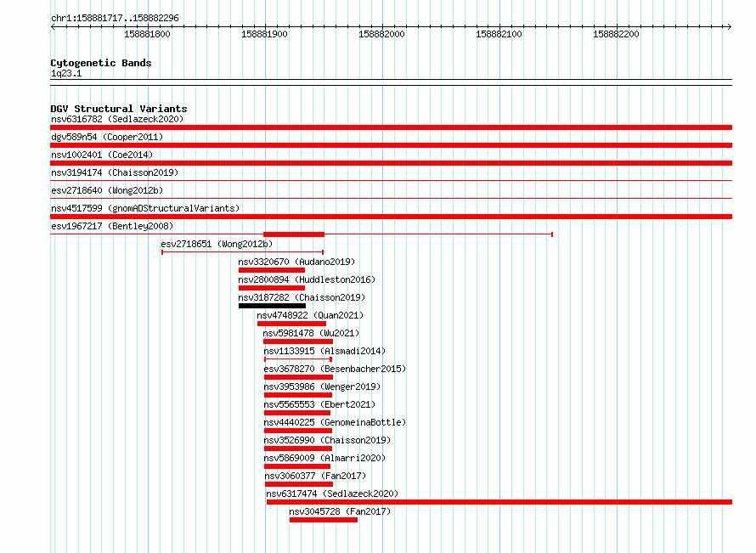The height and width of the screenshot is (553, 756).
Task: Click the red bar under nsv4748922
Action: pos(291,324)
